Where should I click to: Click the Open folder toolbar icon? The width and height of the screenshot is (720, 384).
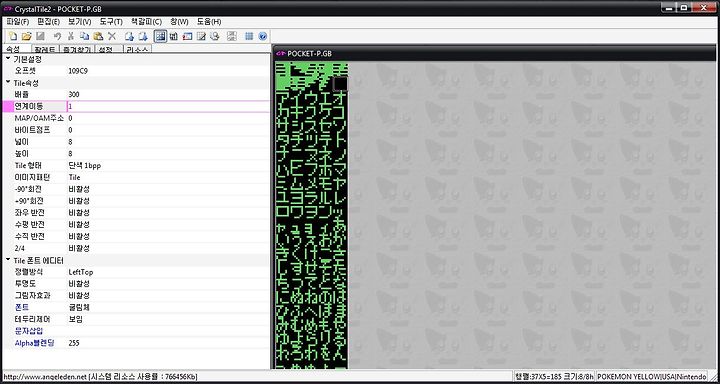click(27, 36)
